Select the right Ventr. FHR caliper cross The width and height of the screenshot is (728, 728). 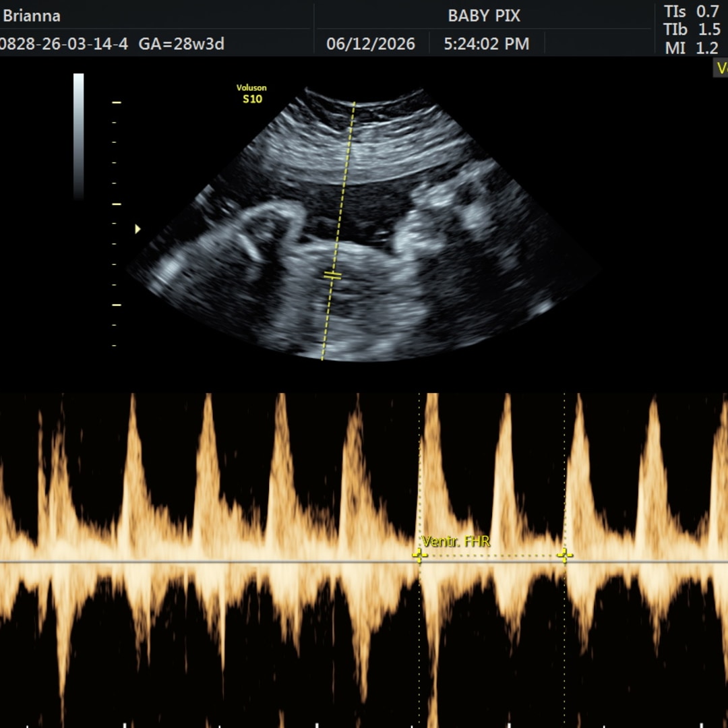(565, 555)
